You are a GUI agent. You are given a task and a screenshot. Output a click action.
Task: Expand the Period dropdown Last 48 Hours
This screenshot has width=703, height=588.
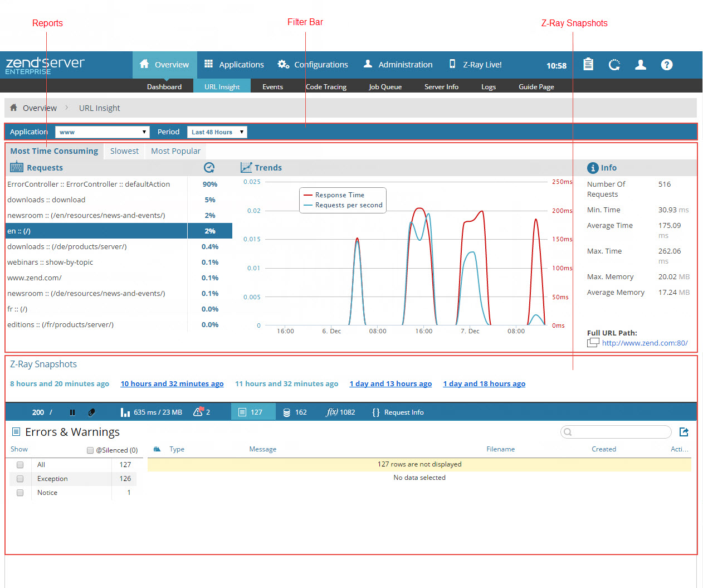coord(217,132)
